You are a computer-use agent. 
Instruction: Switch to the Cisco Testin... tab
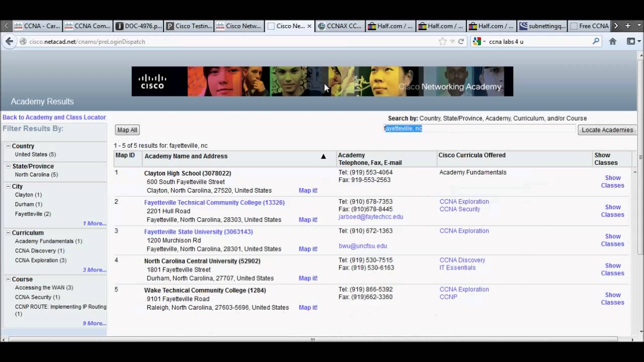point(189,26)
